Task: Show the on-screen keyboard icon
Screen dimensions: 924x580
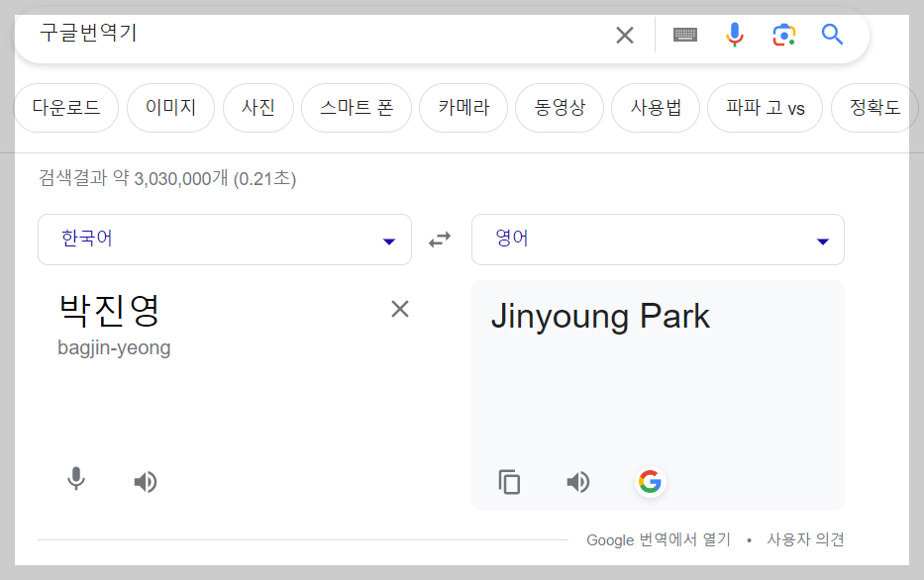Action: tap(682, 34)
